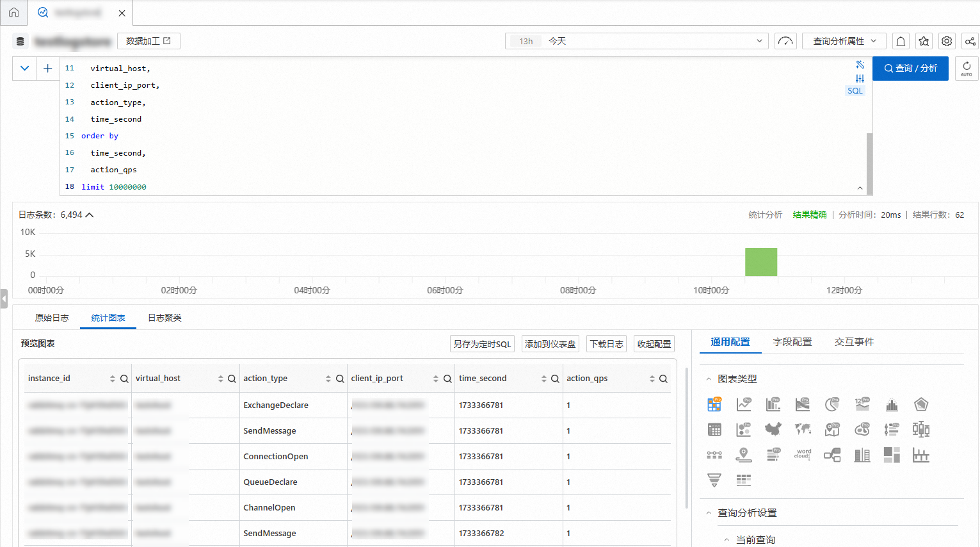Choose the China map chart icon
980x547 pixels.
[773, 429]
